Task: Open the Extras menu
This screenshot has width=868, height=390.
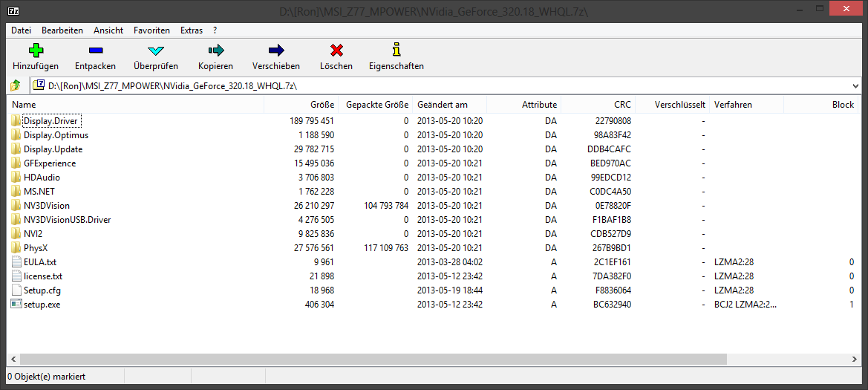Action: pos(192,30)
